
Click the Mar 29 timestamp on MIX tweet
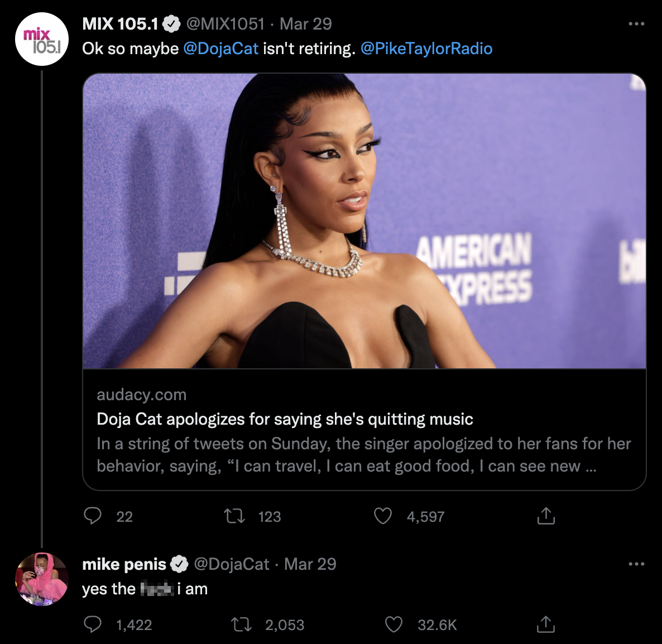point(305,24)
